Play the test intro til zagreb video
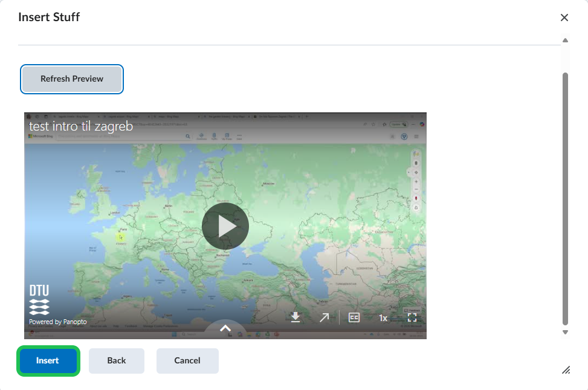588x390 pixels. pyautogui.click(x=225, y=226)
